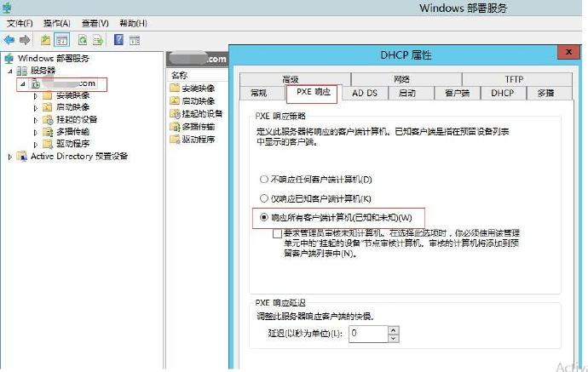Click the Export list toolbar icon
The width and height of the screenshot is (588, 372).
98,40
